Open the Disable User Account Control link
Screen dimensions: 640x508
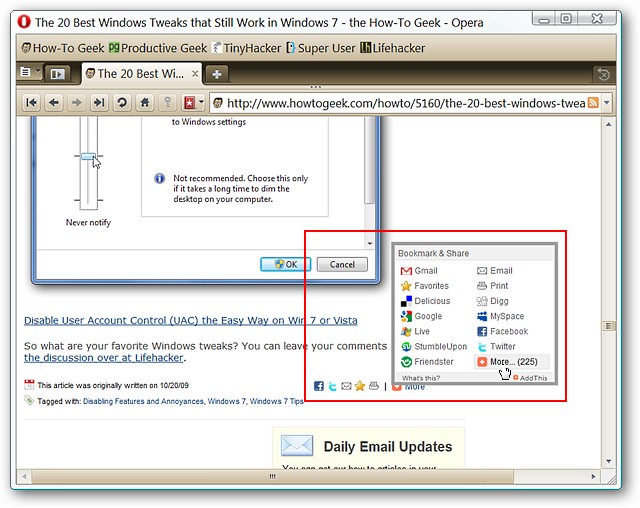[x=191, y=320]
